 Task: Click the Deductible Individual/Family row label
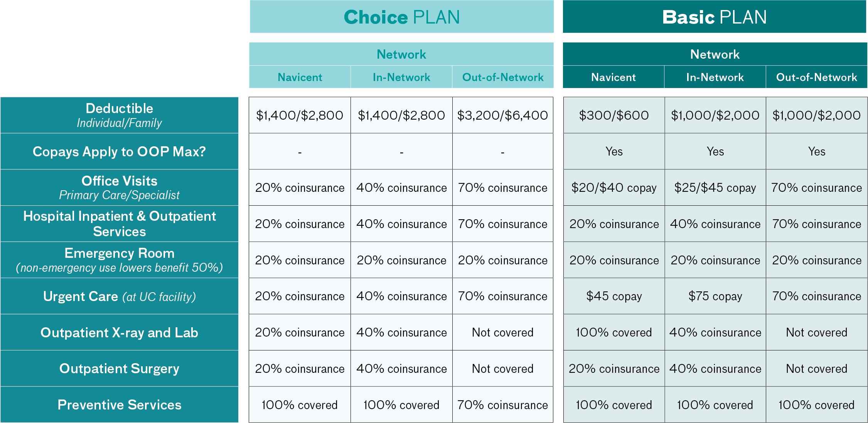click(120, 115)
